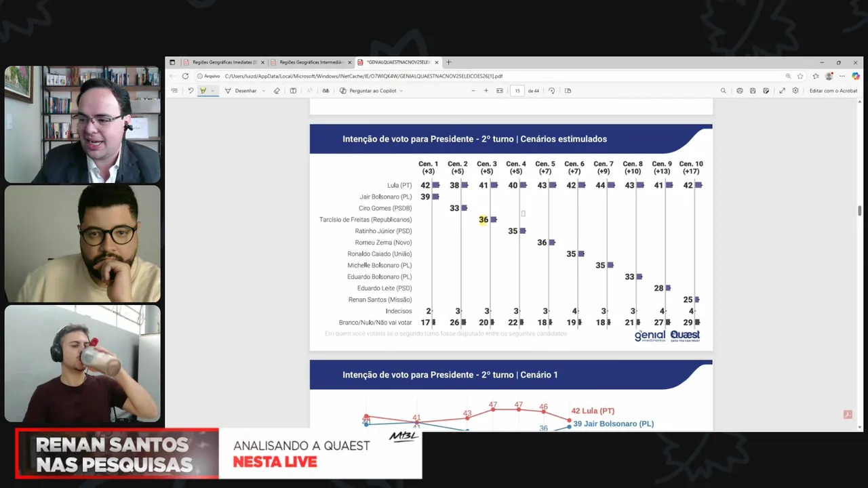Click the undo/rotate arrow in PDF toolbar
868x488 pixels.
tap(191, 91)
